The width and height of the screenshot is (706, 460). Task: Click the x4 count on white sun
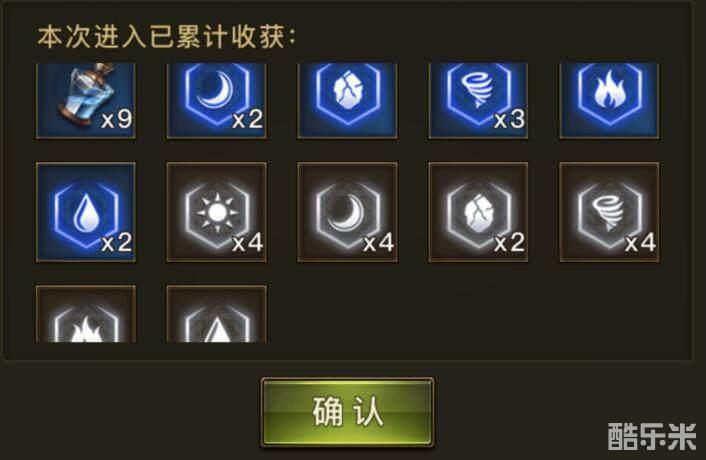248,243
